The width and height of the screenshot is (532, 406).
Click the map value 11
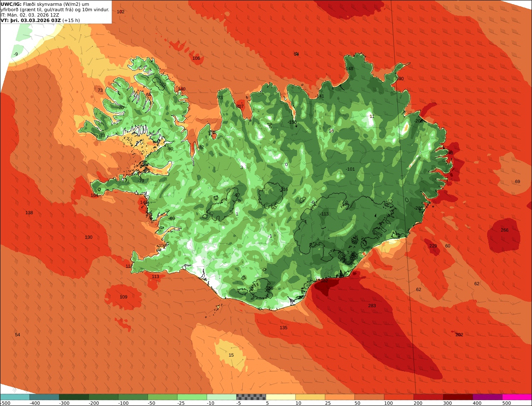pos(372,116)
